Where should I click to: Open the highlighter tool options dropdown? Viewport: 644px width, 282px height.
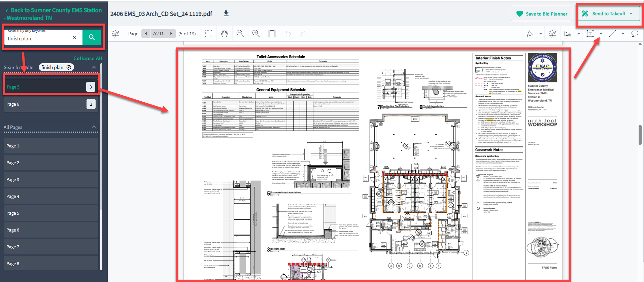(541, 34)
